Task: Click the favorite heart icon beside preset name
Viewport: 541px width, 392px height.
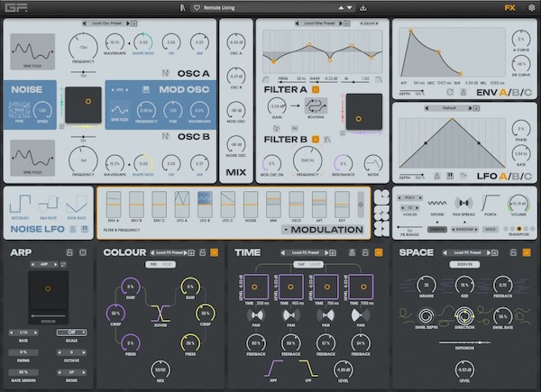Action: click(197, 7)
